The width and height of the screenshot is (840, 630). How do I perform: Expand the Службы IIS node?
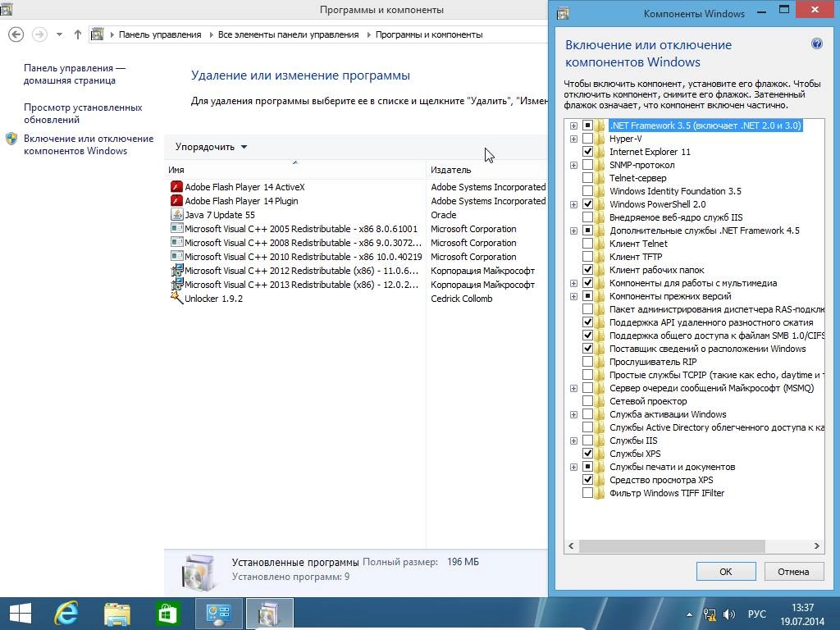pyautogui.click(x=573, y=441)
